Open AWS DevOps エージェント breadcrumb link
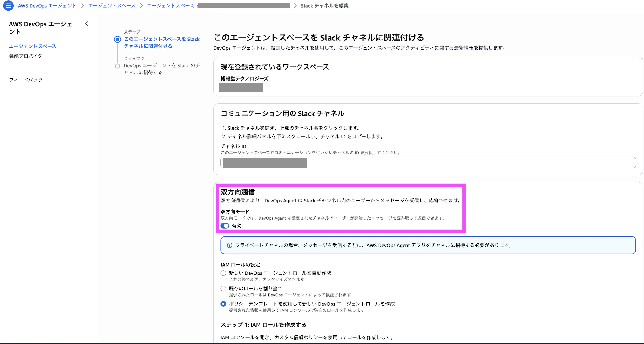The image size is (644, 344). click(x=47, y=6)
